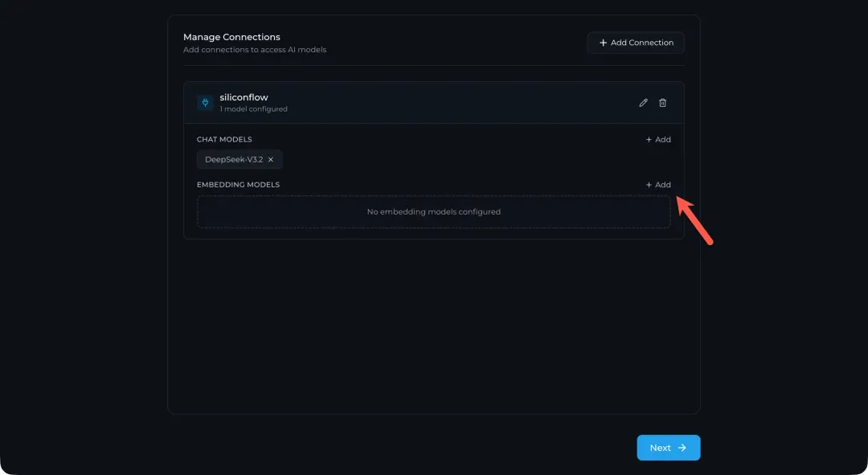Remove the DeepSeek-V3.2 model using its X

(271, 160)
